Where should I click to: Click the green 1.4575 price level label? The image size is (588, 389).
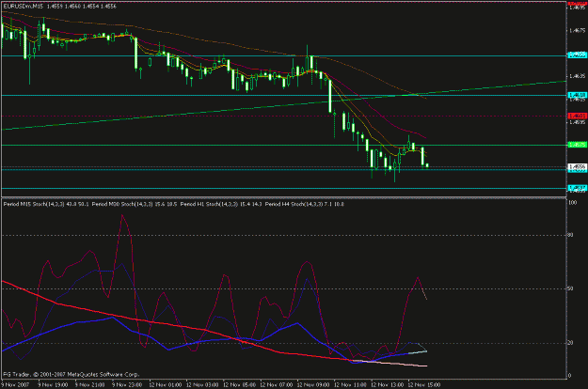(x=578, y=145)
